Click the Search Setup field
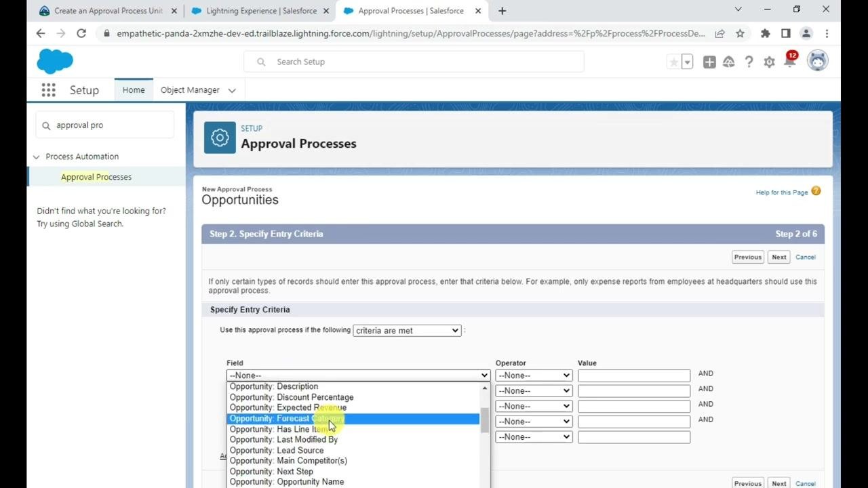The width and height of the screenshot is (868, 488). click(414, 62)
